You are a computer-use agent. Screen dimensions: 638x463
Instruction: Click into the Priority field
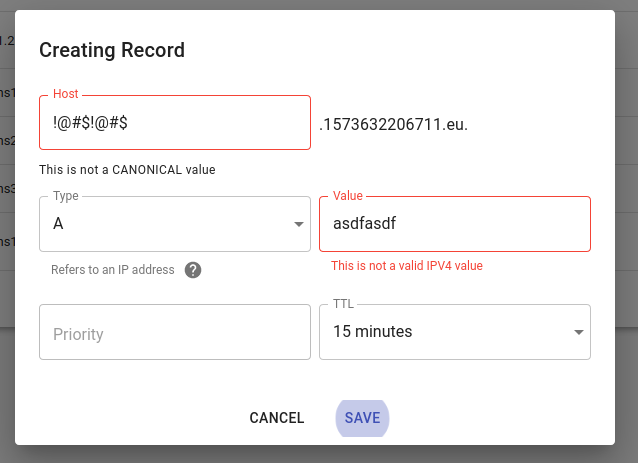(x=175, y=332)
